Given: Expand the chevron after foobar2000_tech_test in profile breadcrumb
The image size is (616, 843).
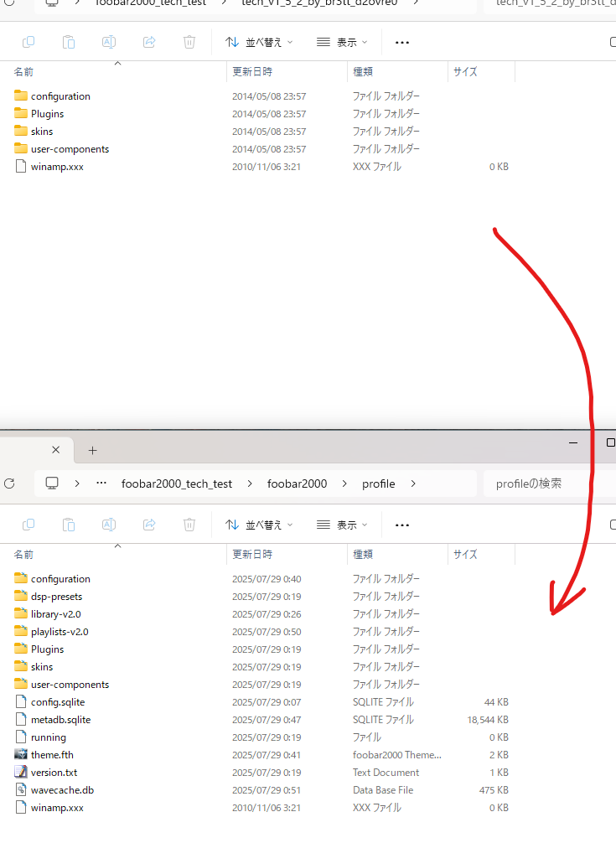Looking at the screenshot, I should (x=250, y=484).
